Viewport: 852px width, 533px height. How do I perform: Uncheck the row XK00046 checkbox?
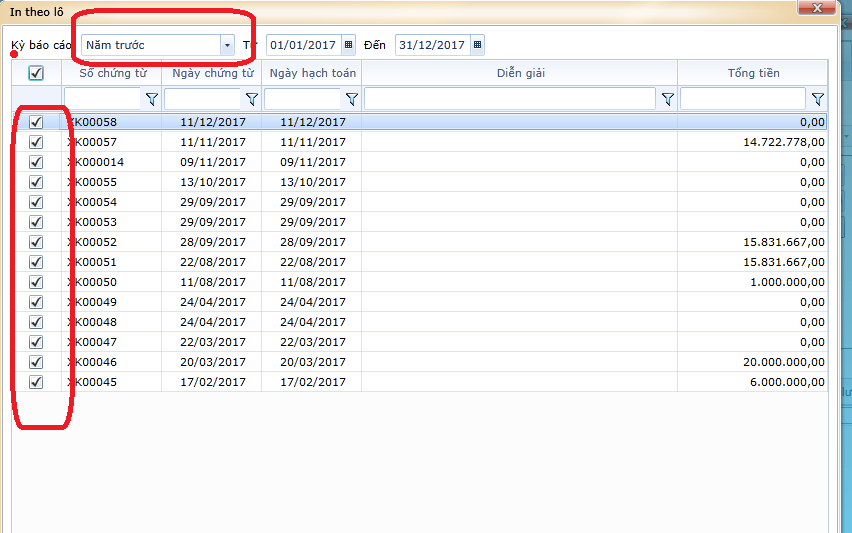pos(36,362)
